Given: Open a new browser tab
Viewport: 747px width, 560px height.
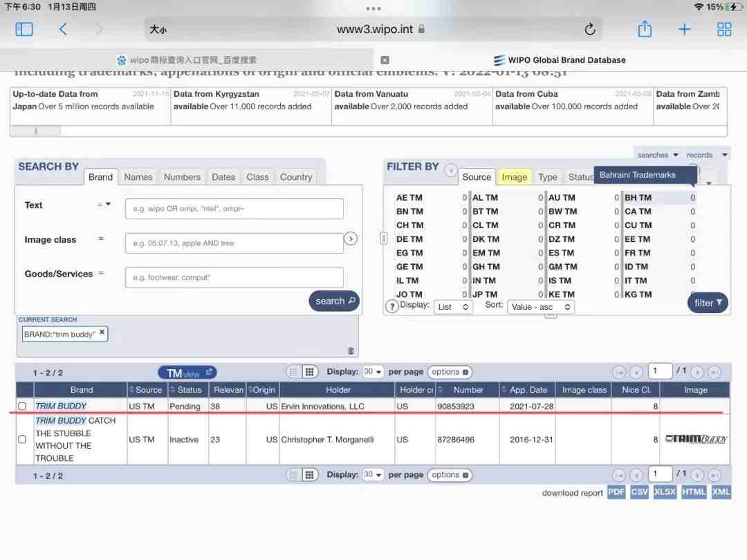Looking at the screenshot, I should pyautogui.click(x=684, y=30).
